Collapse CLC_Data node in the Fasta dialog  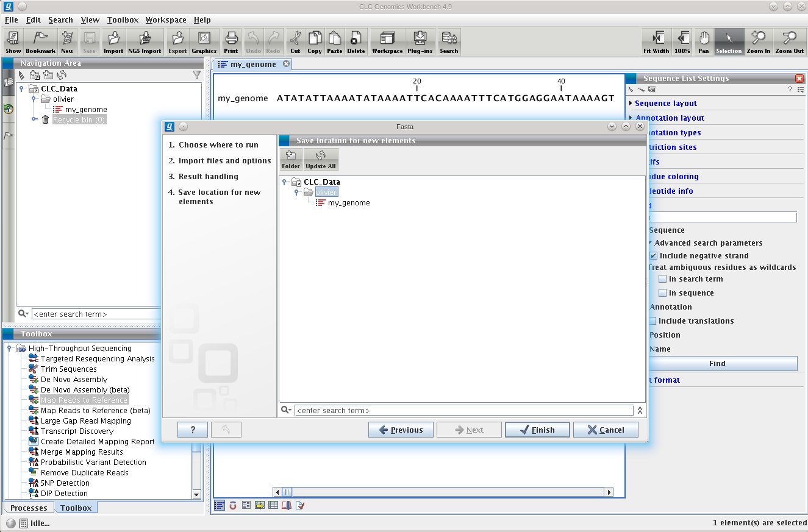click(285, 182)
